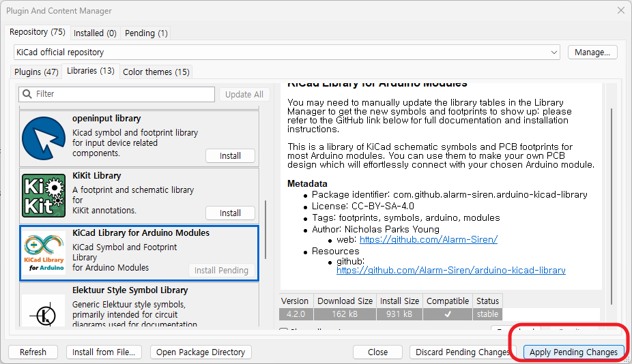The image size is (632, 364).
Task: Click into the Filter search field
Action: click(117, 94)
